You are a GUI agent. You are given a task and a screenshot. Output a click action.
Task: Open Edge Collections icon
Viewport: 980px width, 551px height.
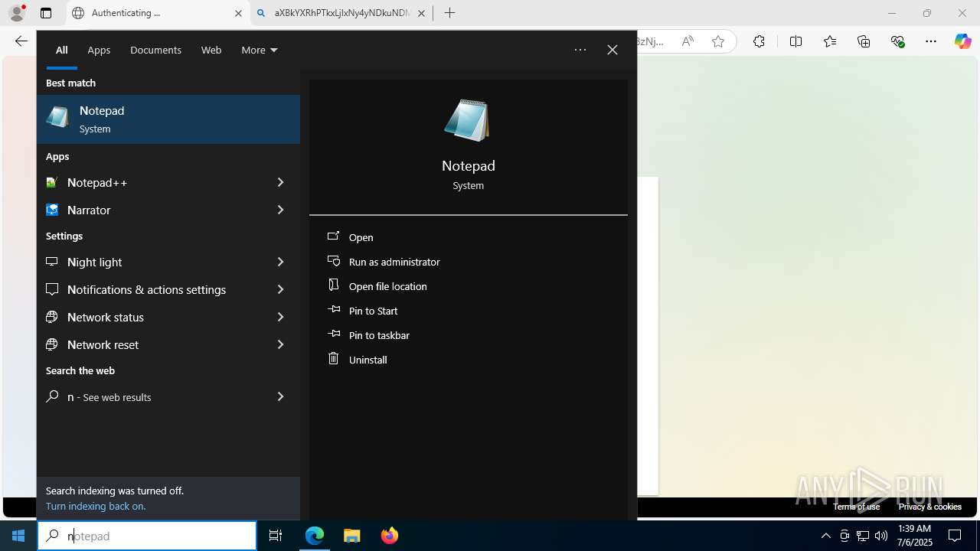click(864, 41)
